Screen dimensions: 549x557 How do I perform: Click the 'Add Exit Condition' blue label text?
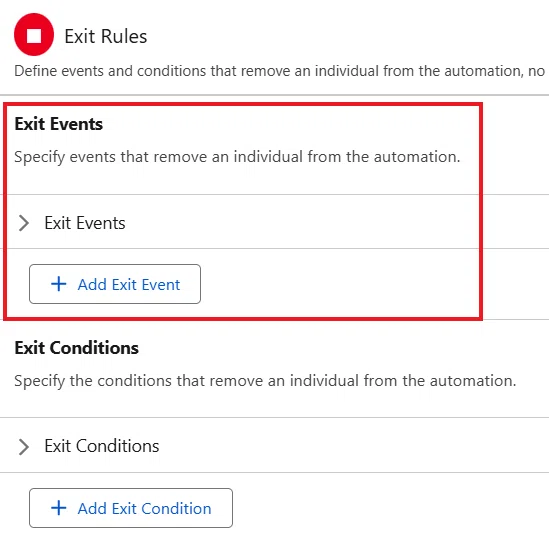click(x=144, y=509)
